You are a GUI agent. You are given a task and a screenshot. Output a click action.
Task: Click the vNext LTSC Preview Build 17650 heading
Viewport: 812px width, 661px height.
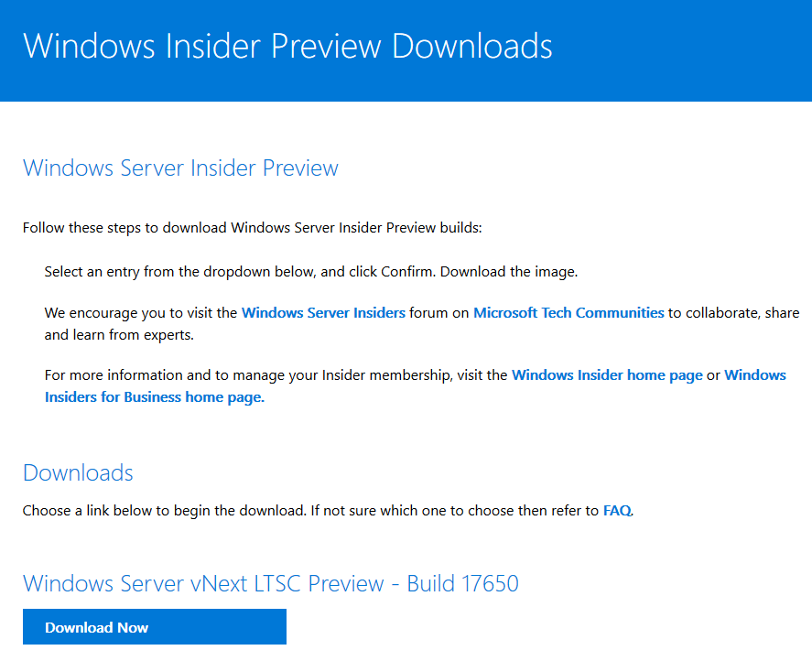pos(270,584)
